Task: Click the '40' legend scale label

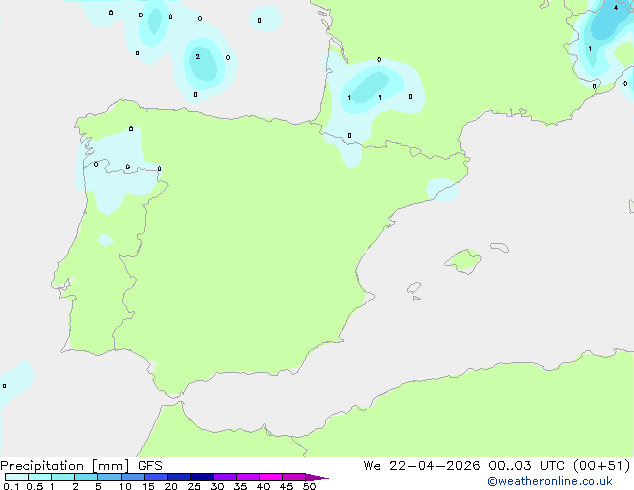Action: tap(263, 486)
